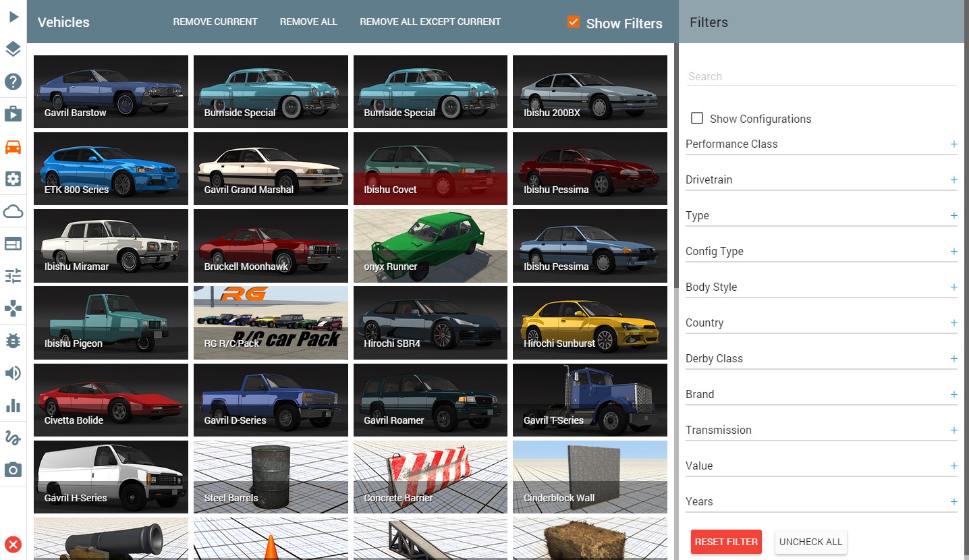This screenshot has width=969, height=560.
Task: Click the red RESET FILTER button
Action: tap(726, 542)
